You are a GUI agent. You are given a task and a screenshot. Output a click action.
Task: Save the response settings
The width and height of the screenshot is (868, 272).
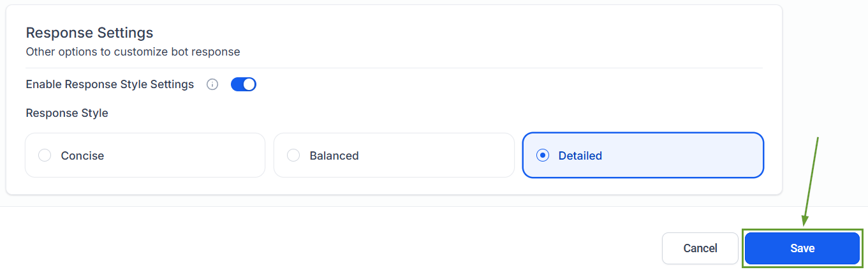pyautogui.click(x=802, y=248)
